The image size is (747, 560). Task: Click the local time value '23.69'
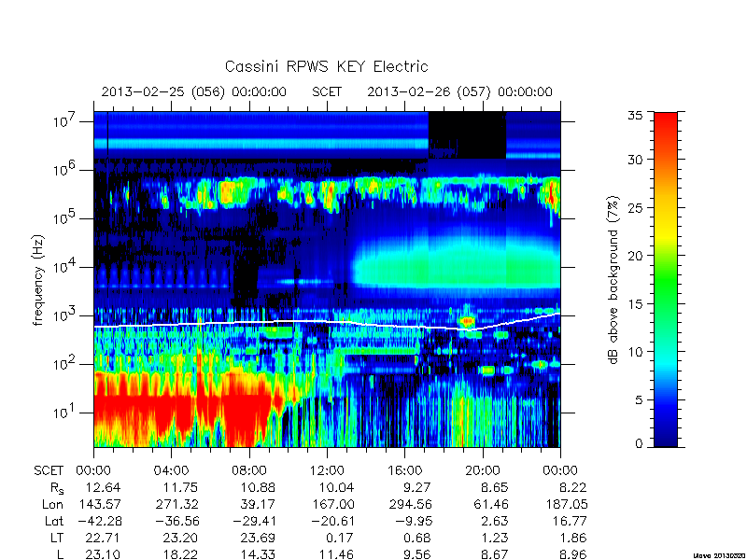259,539
